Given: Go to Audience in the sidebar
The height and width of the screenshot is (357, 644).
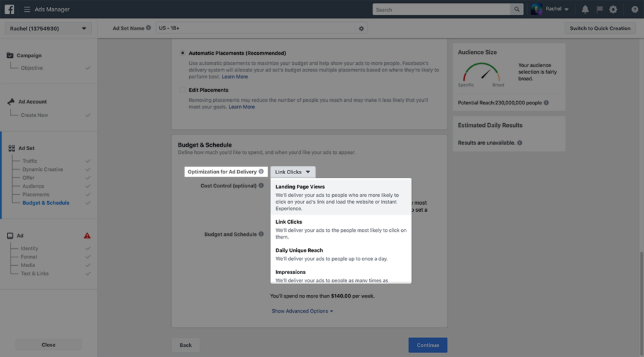Looking at the screenshot, I should 33,186.
